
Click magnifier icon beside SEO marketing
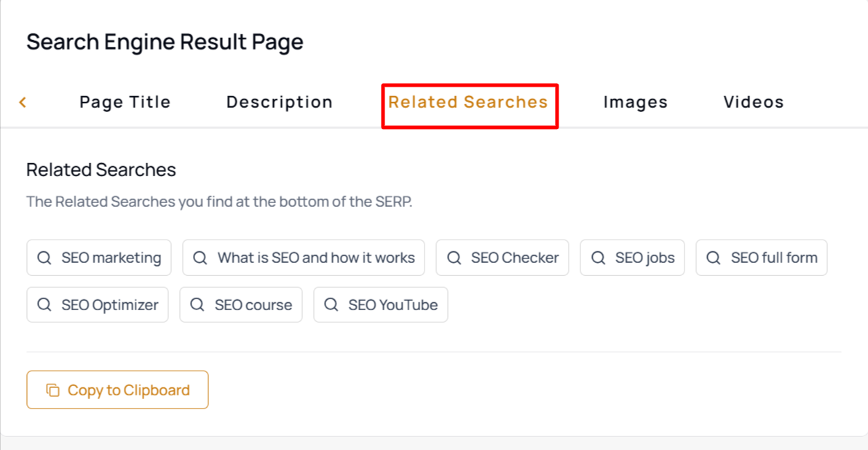point(44,258)
